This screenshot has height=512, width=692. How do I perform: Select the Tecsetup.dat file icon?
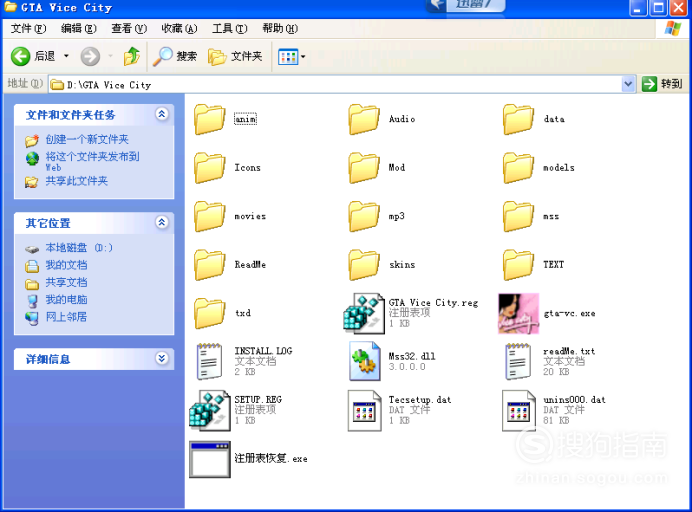[364, 410]
